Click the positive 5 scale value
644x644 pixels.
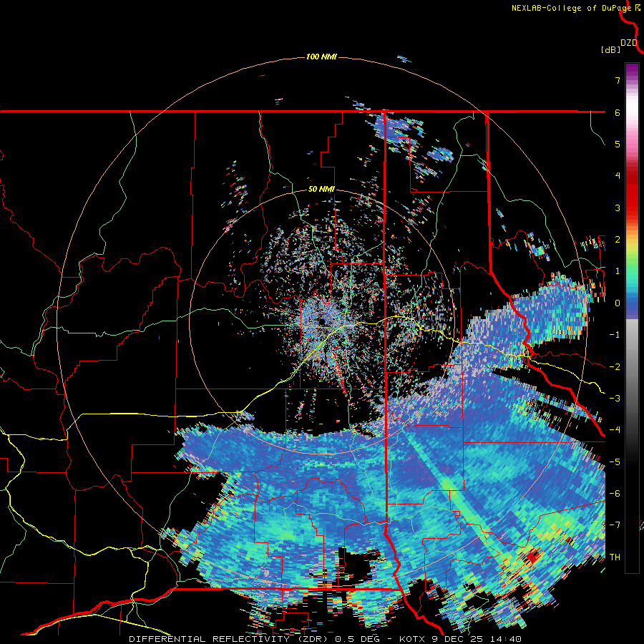[x=618, y=144]
